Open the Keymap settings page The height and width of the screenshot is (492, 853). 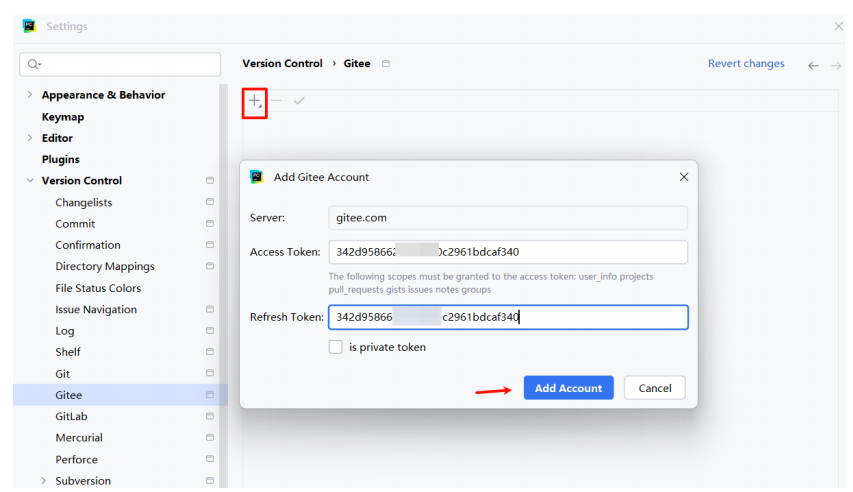coord(63,116)
